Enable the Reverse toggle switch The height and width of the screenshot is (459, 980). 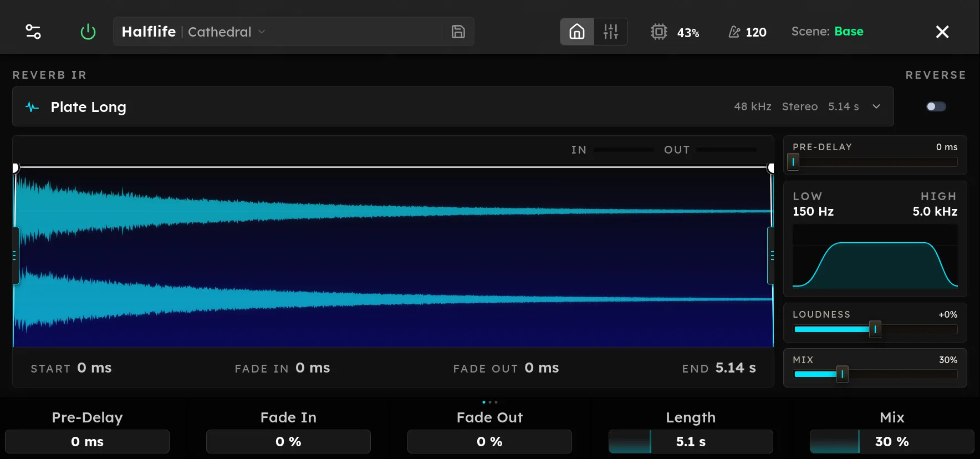point(936,106)
